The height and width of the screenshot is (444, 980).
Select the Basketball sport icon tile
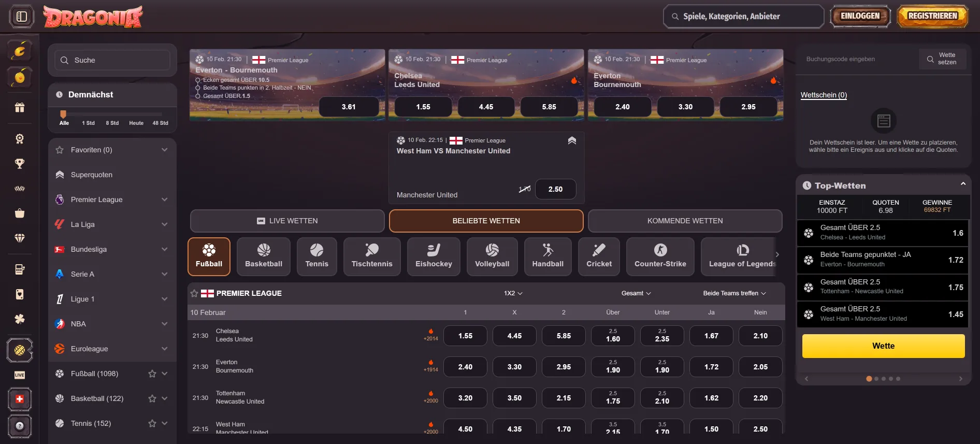click(264, 256)
